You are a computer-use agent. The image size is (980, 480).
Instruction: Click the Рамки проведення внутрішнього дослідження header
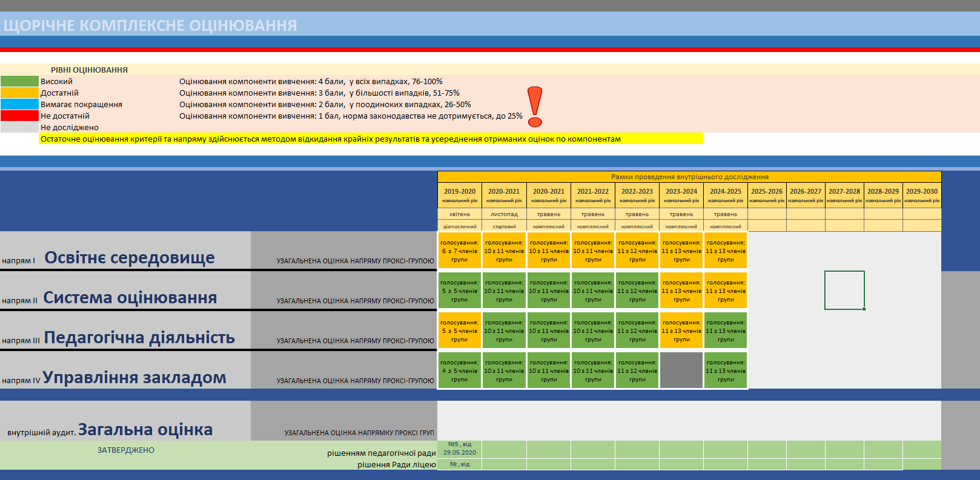689,177
